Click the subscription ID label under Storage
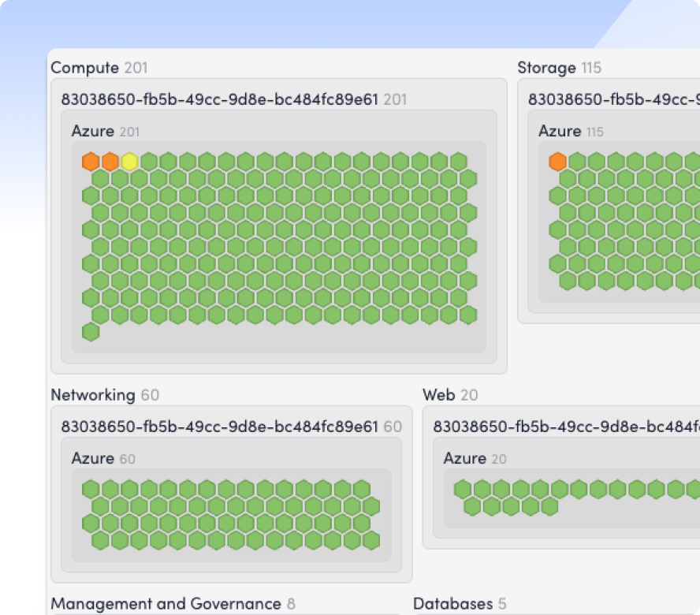The width and height of the screenshot is (700, 615). tap(614, 99)
